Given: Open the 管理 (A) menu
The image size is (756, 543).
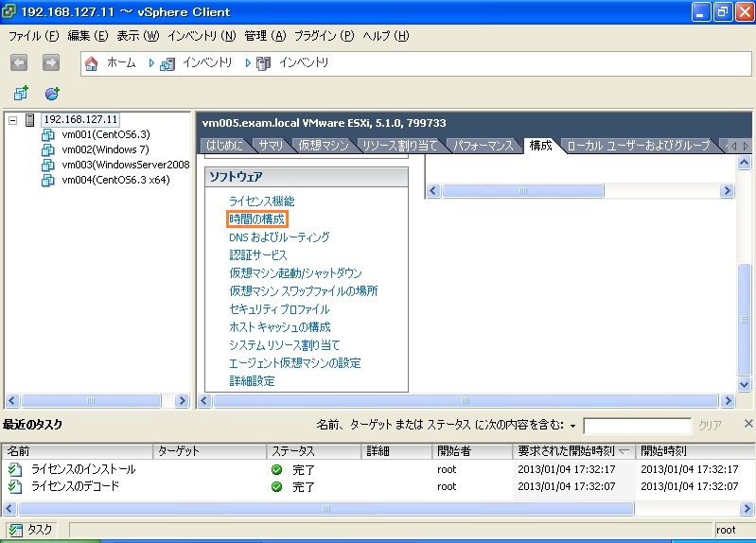Looking at the screenshot, I should 265,36.
